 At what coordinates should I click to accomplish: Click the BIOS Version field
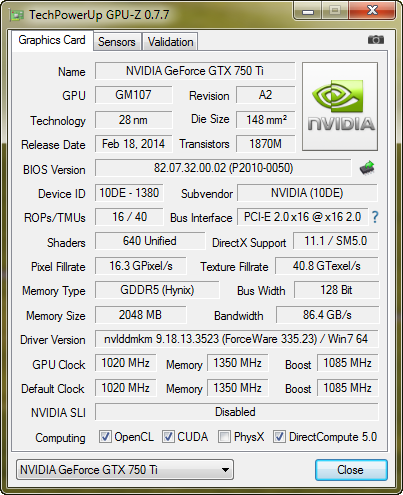223,168
